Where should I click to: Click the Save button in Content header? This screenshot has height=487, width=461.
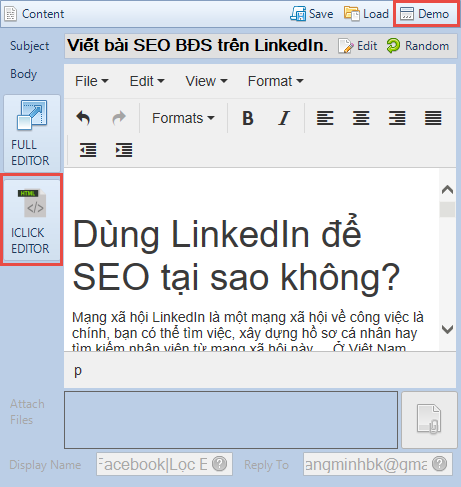click(312, 14)
